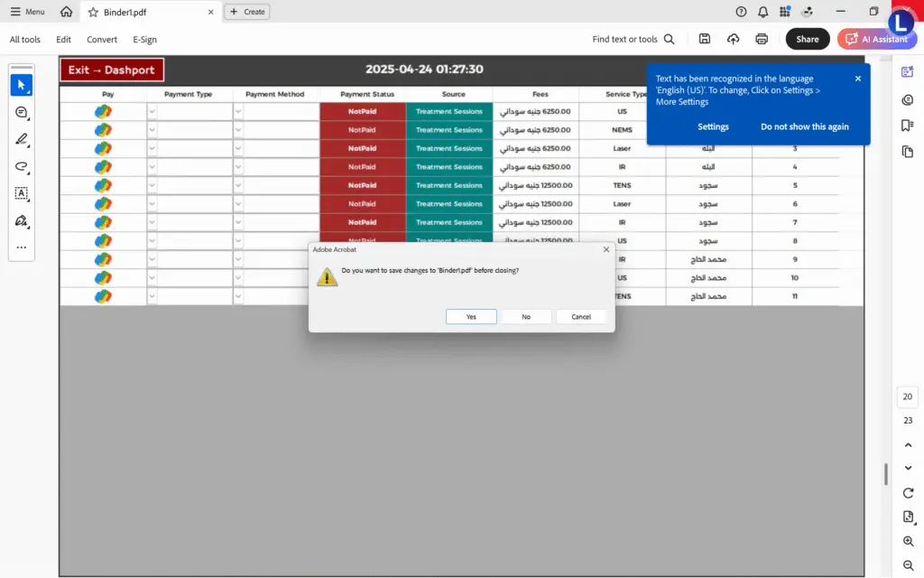Rotate page using the rotate icon

(x=908, y=493)
